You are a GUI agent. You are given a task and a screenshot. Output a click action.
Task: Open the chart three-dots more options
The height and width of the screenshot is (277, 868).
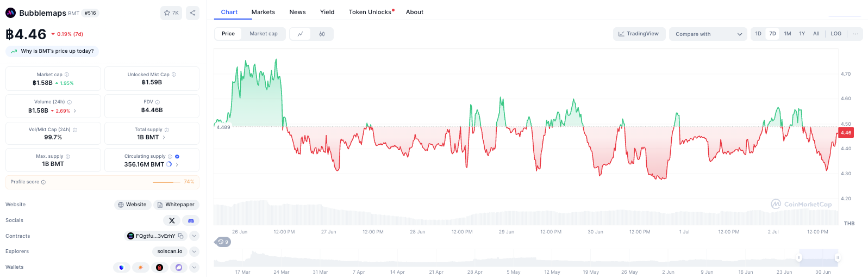pyautogui.click(x=855, y=34)
